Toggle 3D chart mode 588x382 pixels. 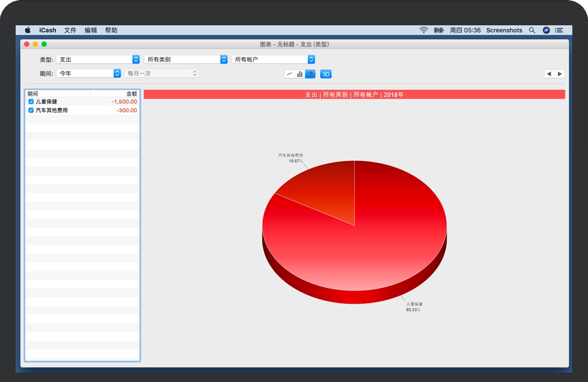click(326, 74)
